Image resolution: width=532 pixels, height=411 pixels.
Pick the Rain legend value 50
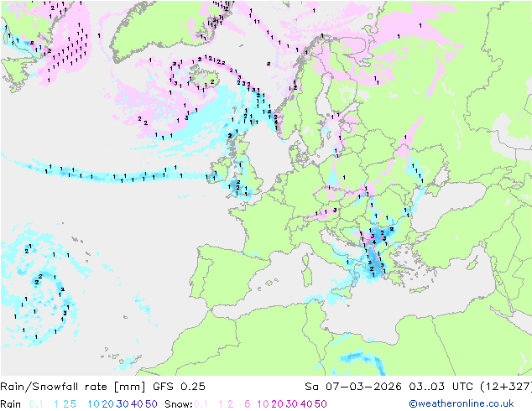151,404
